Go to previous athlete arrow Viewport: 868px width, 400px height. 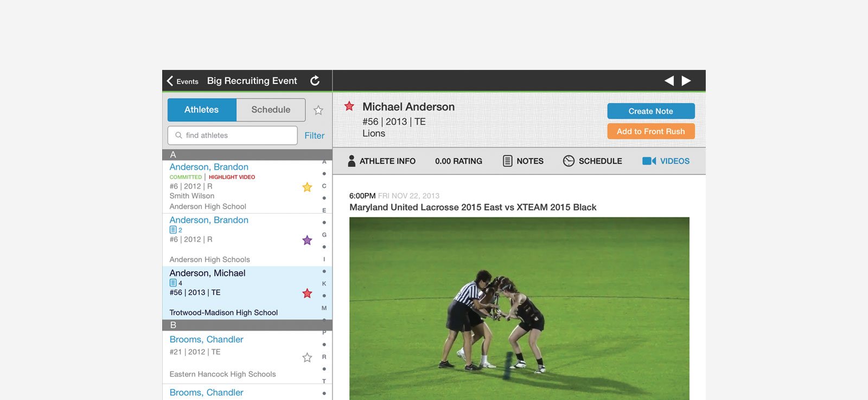(669, 81)
